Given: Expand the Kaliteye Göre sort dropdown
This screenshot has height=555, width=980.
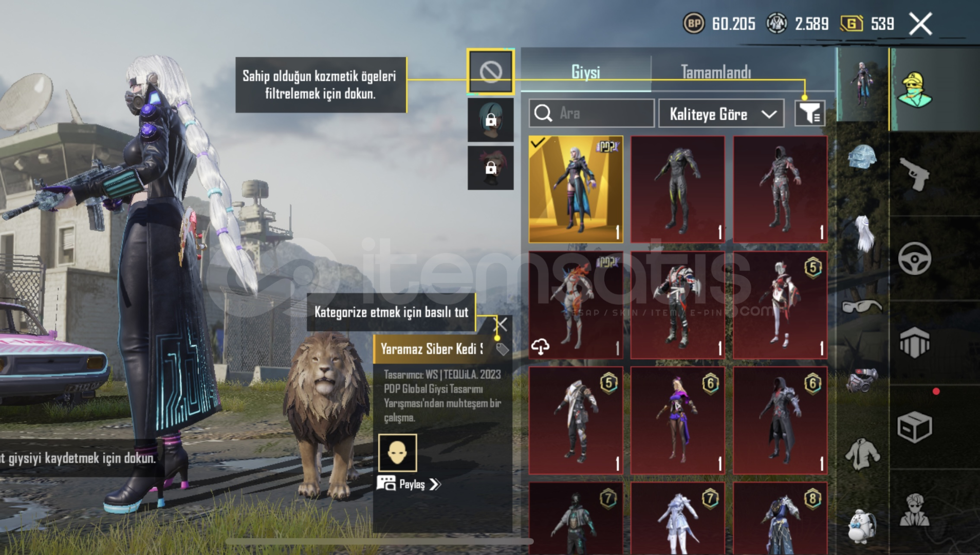Looking at the screenshot, I should point(722,114).
